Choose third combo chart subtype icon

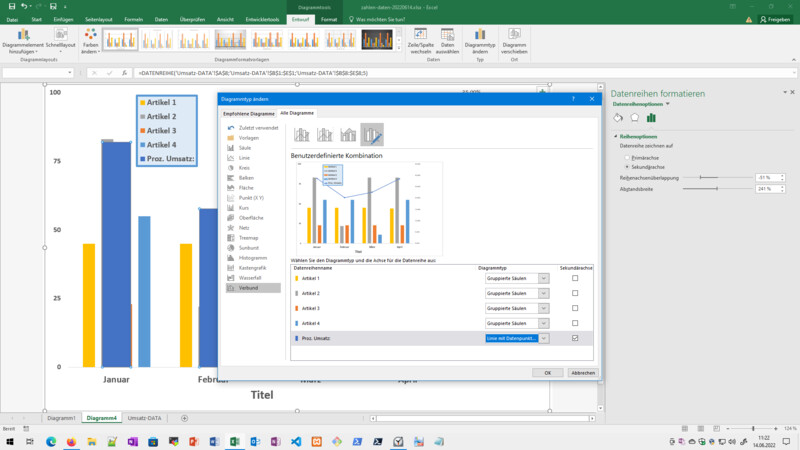pos(348,135)
